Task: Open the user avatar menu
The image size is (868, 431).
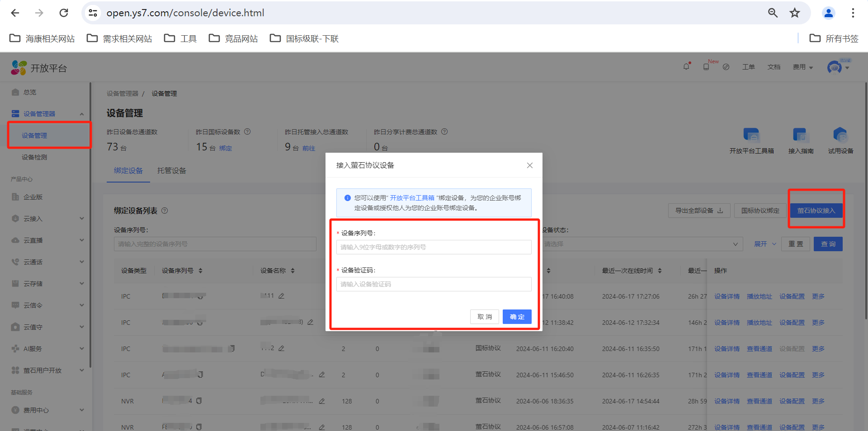Action: pos(838,67)
